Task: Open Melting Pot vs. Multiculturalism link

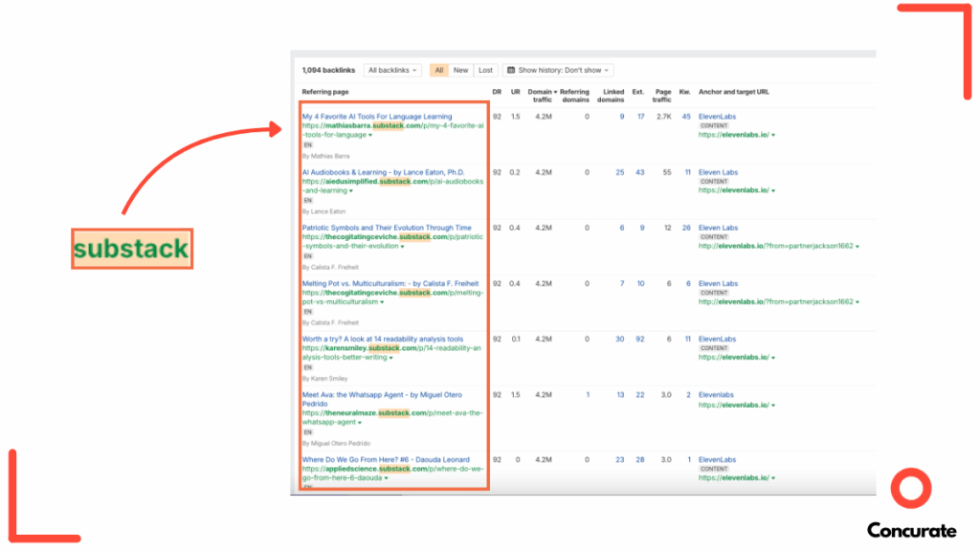Action: click(x=390, y=283)
